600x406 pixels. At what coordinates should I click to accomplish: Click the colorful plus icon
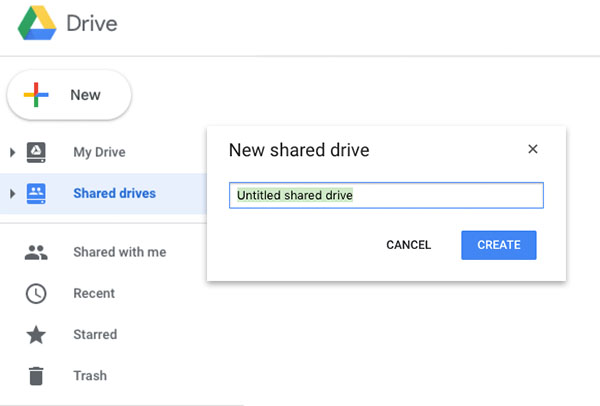click(36, 95)
